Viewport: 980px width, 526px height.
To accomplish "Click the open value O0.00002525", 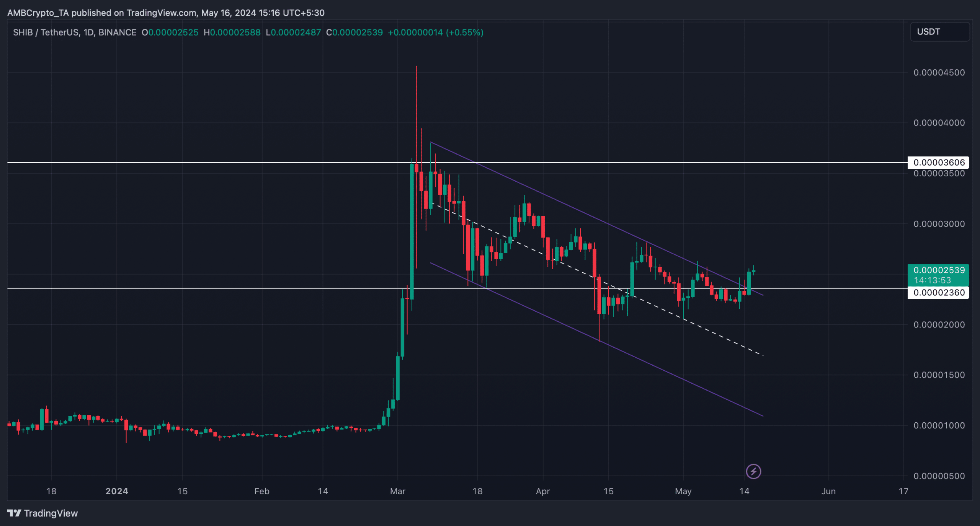I will pyautogui.click(x=170, y=33).
